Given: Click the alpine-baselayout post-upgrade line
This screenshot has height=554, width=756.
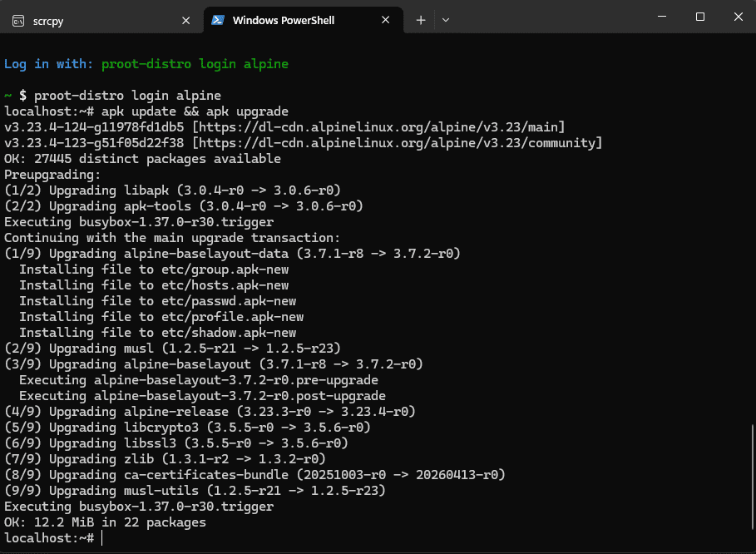Looking at the screenshot, I should [202, 396].
